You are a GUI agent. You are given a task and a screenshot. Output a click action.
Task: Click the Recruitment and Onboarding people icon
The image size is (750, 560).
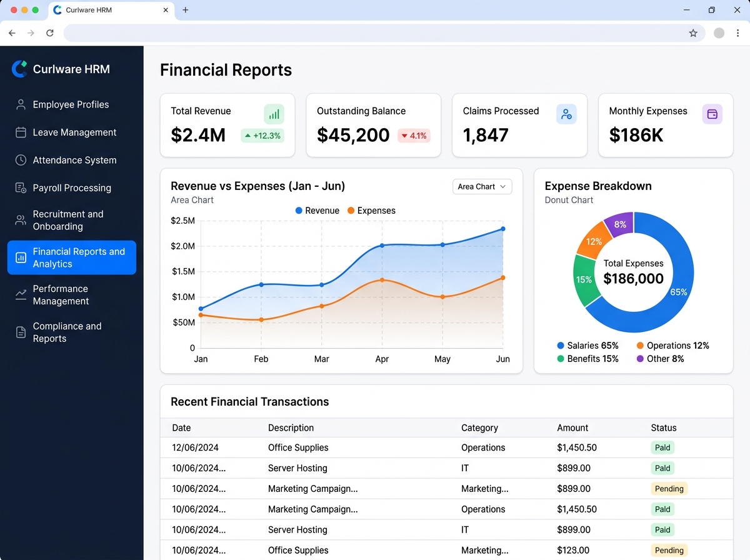coord(21,220)
